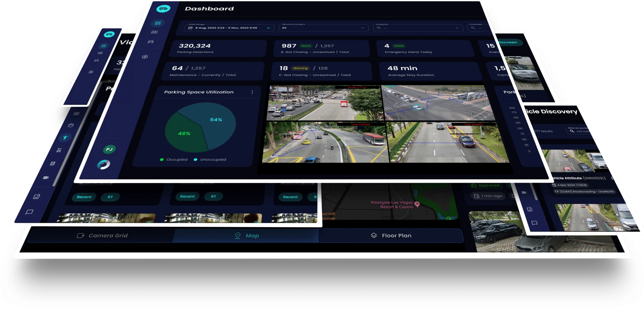Open the image search icon in rear left sidebar
The image size is (644, 318).
(x=37, y=196)
